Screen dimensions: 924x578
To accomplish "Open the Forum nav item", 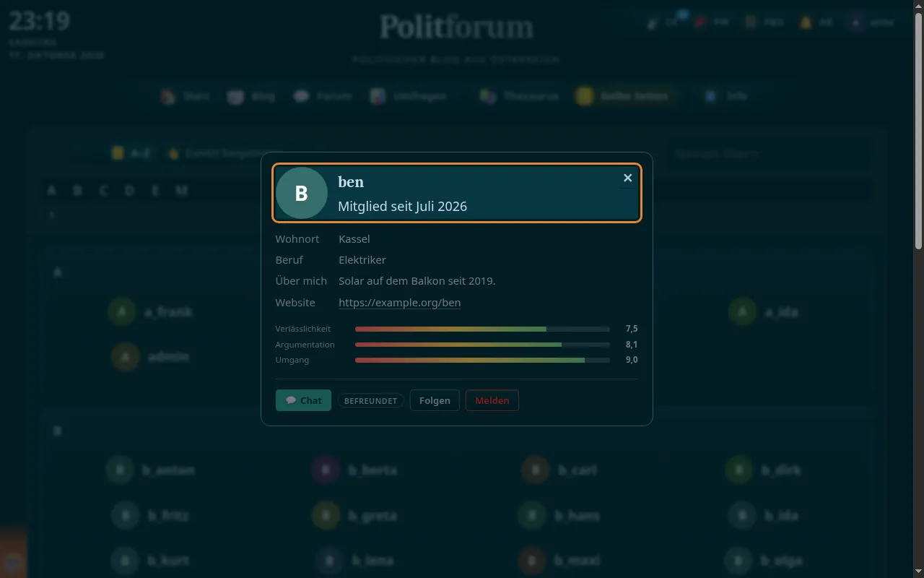I will (323, 96).
